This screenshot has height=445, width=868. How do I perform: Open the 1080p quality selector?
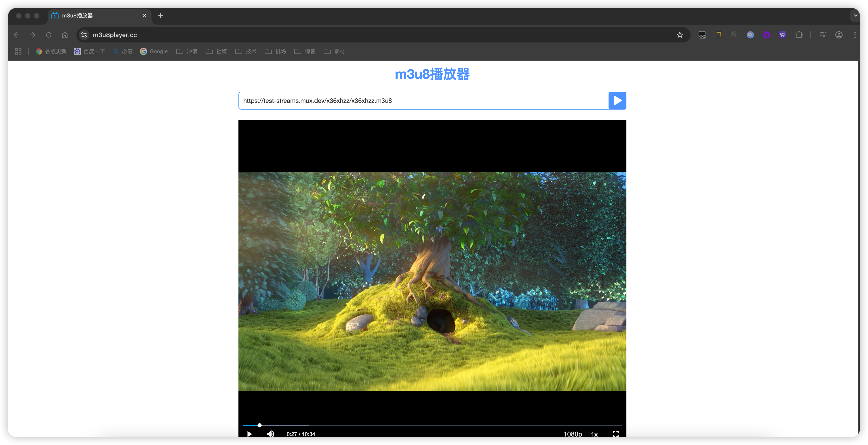573,434
